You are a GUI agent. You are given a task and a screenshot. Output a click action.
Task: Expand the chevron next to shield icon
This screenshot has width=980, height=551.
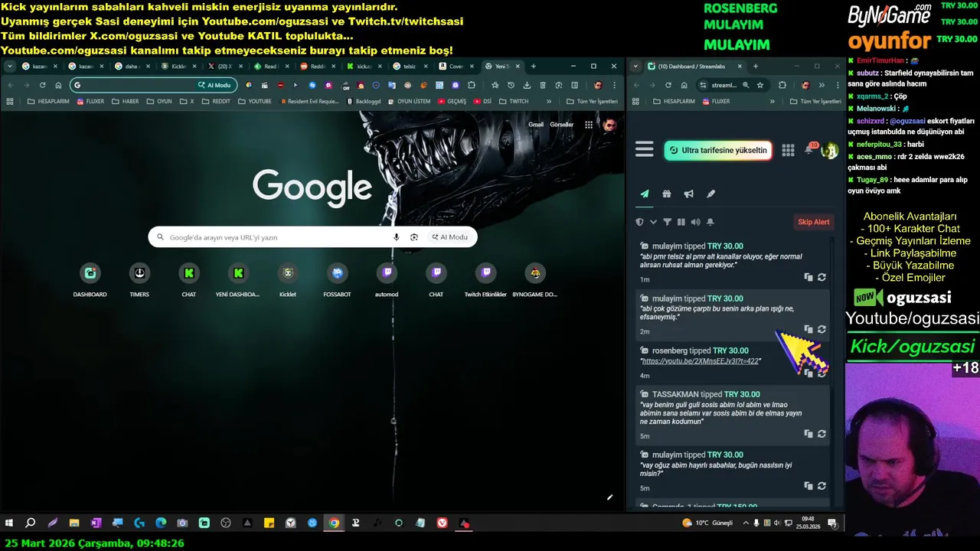point(653,222)
